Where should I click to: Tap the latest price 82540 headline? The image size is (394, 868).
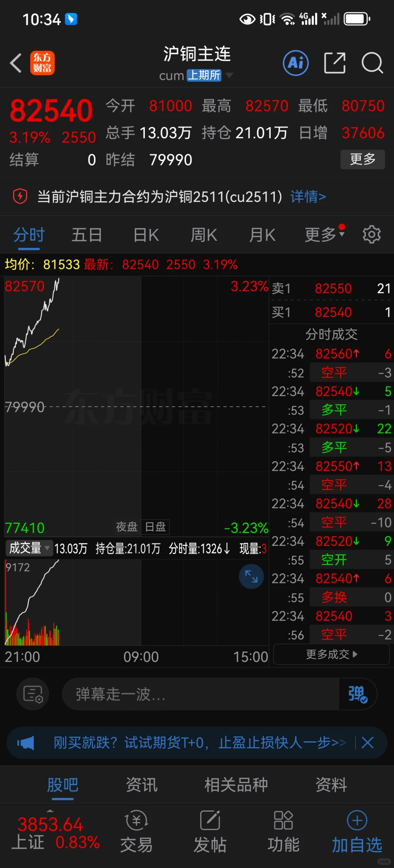click(x=51, y=110)
